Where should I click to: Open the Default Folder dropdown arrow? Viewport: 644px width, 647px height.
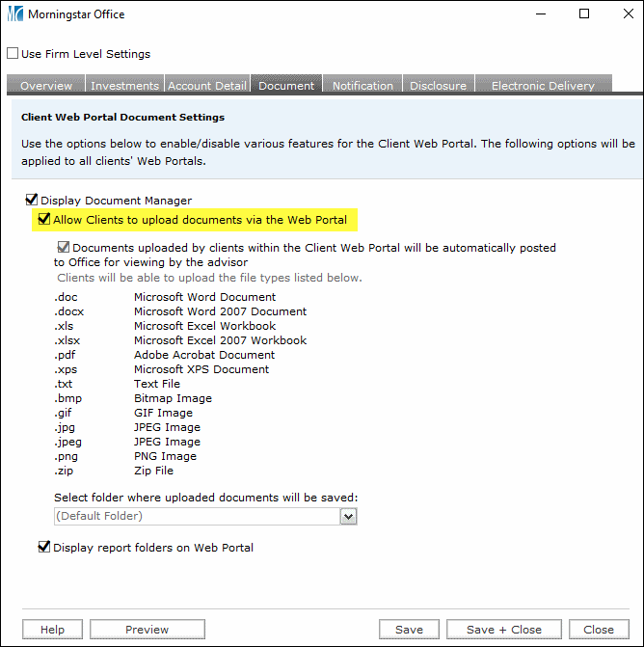pyautogui.click(x=348, y=517)
